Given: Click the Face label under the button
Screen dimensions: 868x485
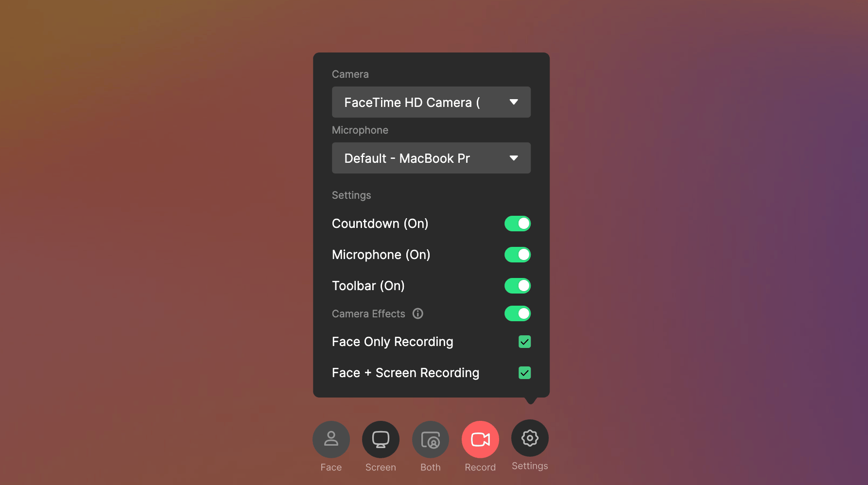Looking at the screenshot, I should tap(331, 467).
